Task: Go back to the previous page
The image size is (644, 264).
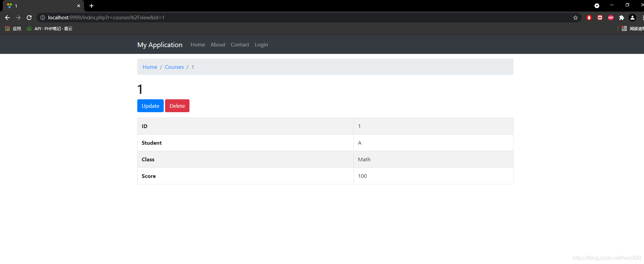Action: tap(7, 18)
